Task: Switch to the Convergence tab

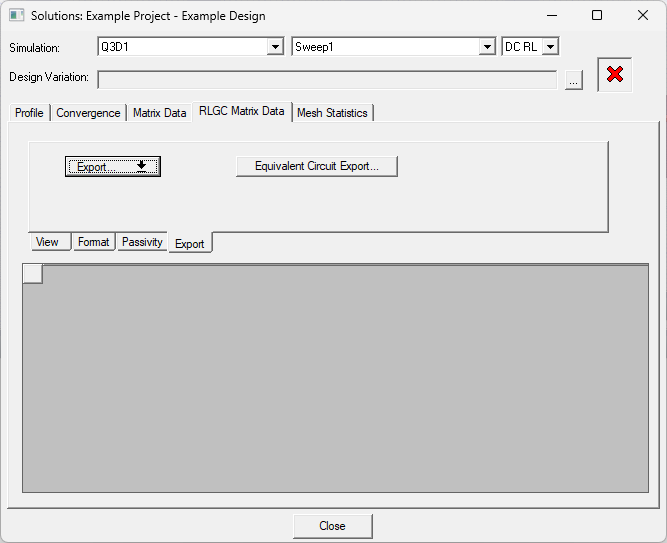Action: pos(88,113)
